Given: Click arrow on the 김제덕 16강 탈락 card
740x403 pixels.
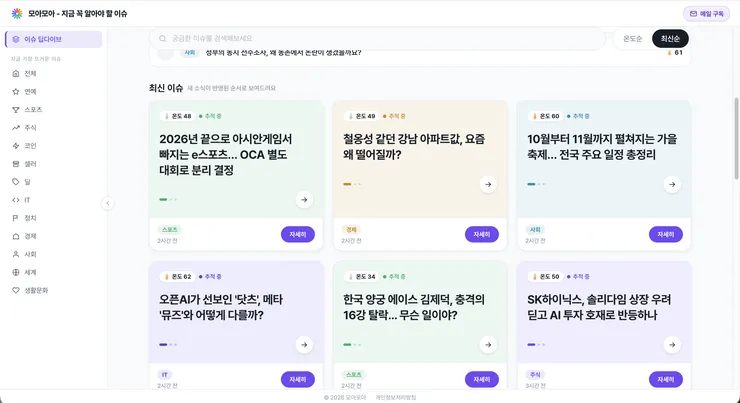Looking at the screenshot, I should 488,345.
